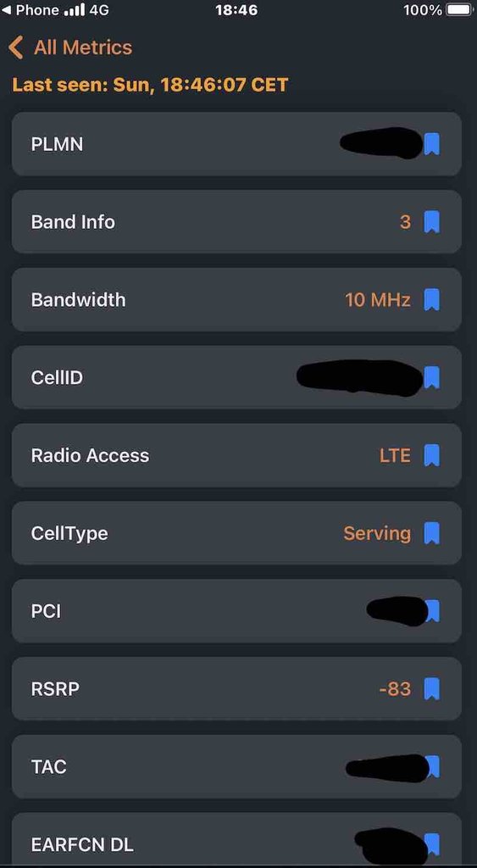
Task: Toggle the CellID bookmark icon
Action: (431, 377)
